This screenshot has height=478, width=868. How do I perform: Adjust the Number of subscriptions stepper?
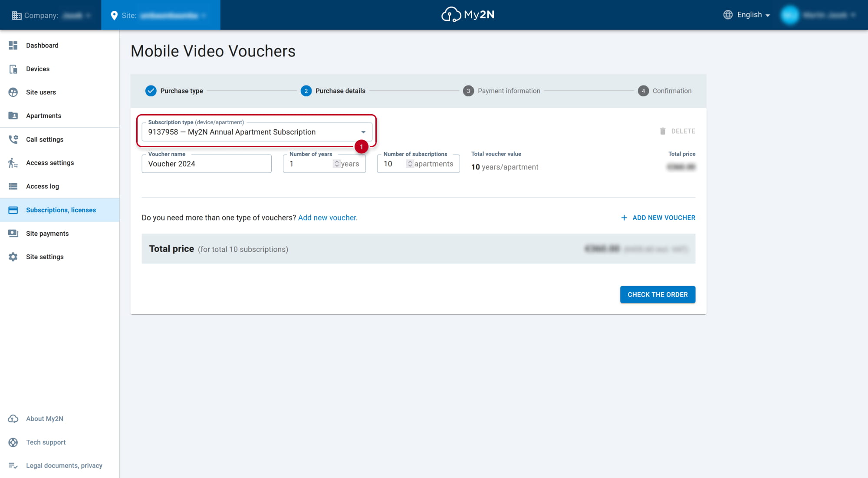pyautogui.click(x=410, y=164)
